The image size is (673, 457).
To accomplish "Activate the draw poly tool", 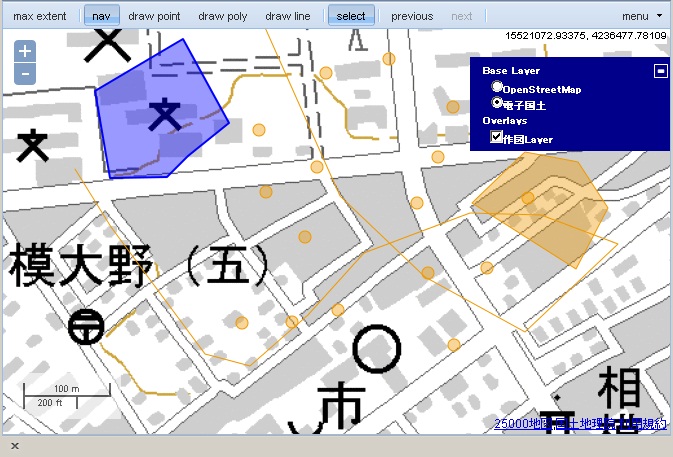I will (223, 16).
